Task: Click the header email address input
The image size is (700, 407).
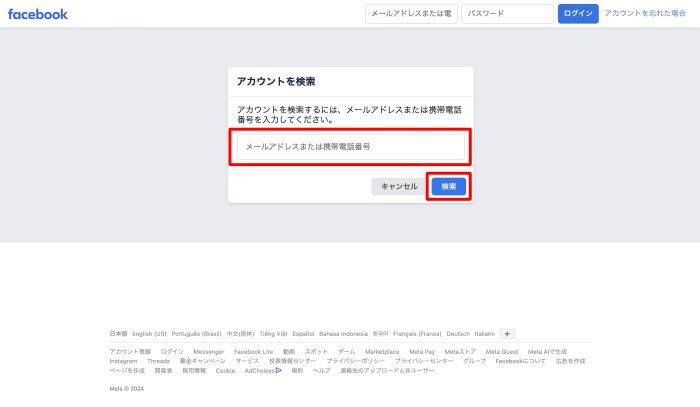Action: tap(410, 14)
